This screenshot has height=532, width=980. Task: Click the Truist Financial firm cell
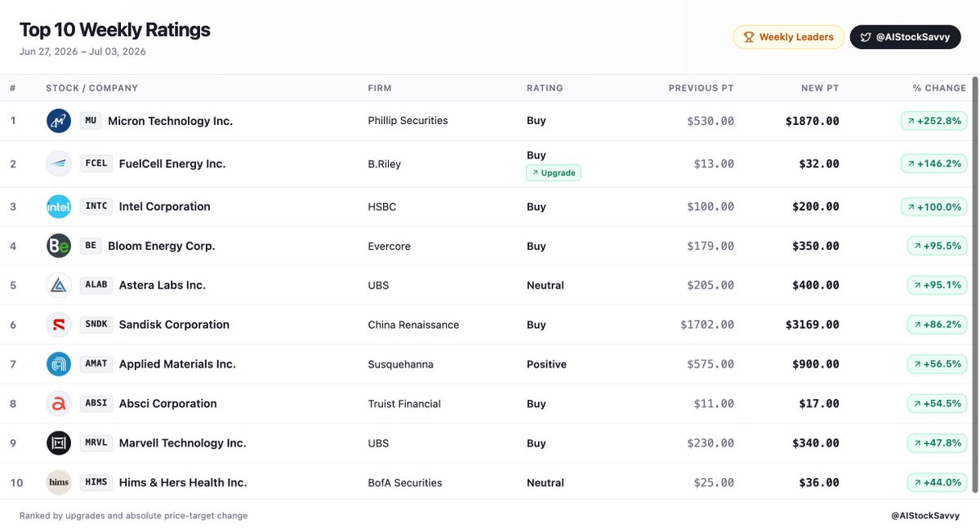pyautogui.click(x=404, y=404)
